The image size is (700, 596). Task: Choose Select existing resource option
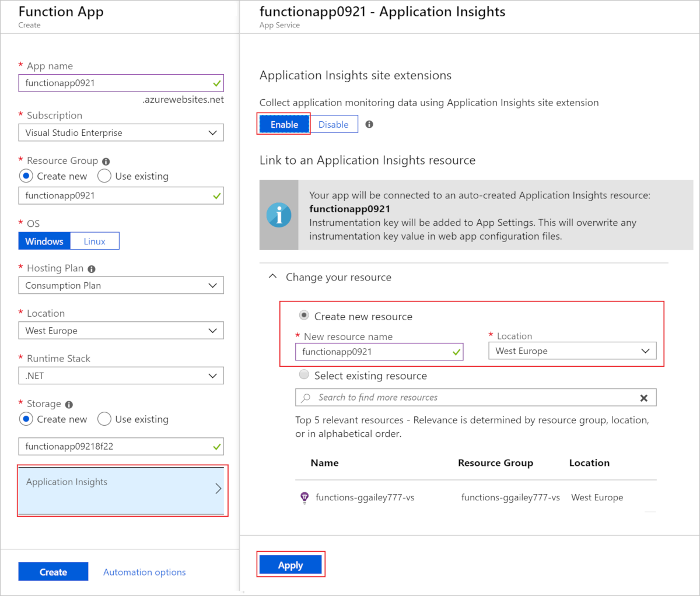click(x=304, y=375)
